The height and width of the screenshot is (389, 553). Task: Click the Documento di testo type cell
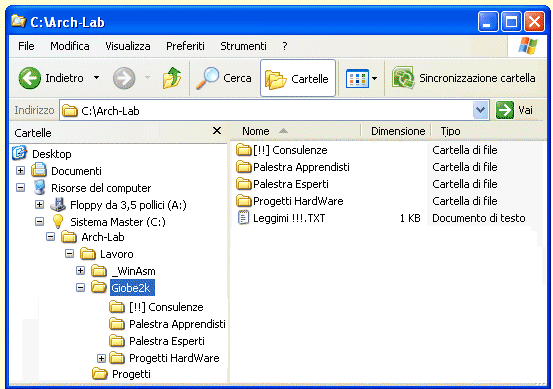[x=479, y=218]
